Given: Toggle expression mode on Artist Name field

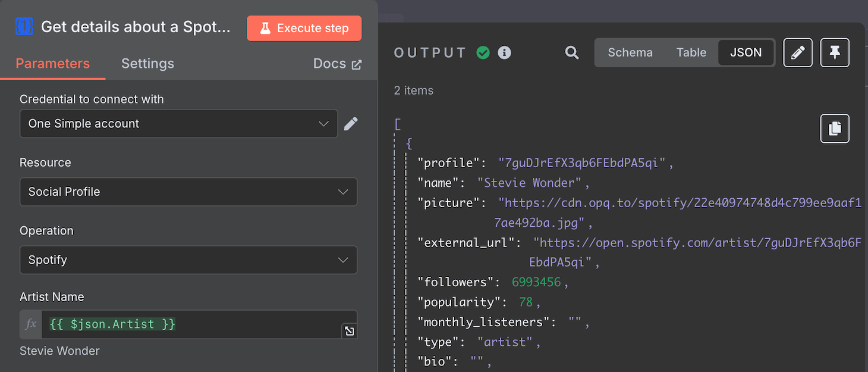Looking at the screenshot, I should (x=30, y=324).
